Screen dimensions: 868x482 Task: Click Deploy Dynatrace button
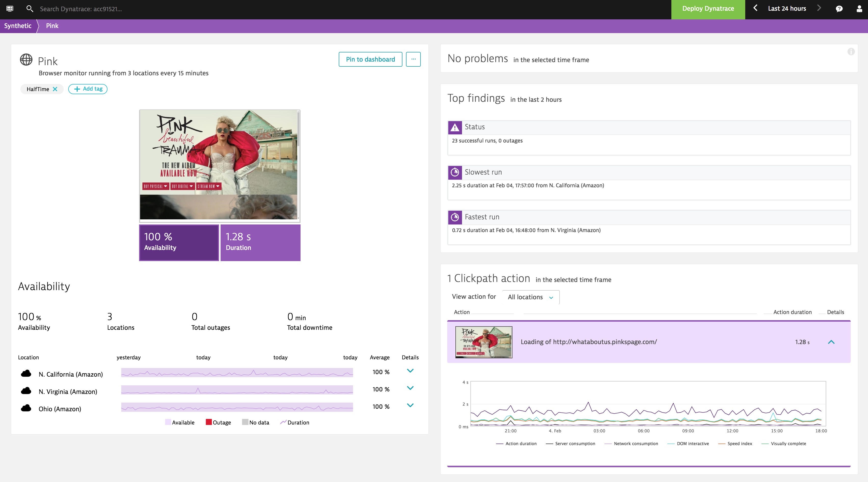(x=708, y=9)
